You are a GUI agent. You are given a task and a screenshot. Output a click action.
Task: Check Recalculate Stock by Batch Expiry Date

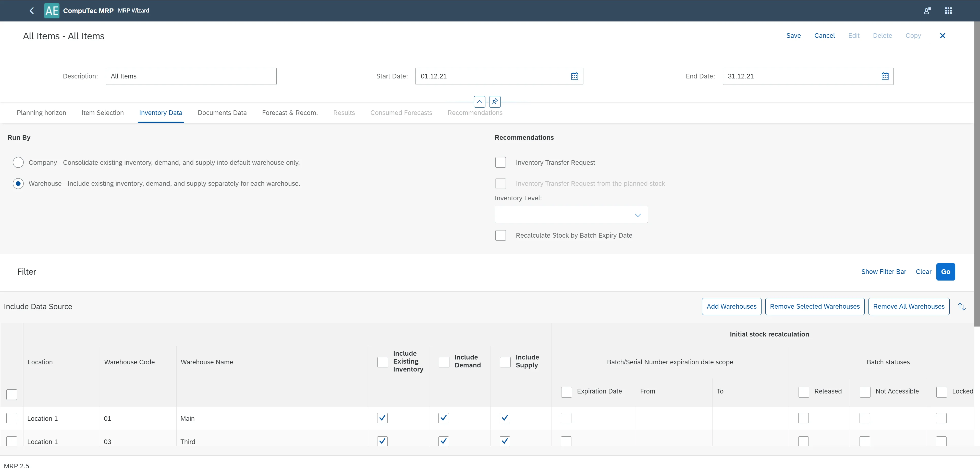(500, 235)
